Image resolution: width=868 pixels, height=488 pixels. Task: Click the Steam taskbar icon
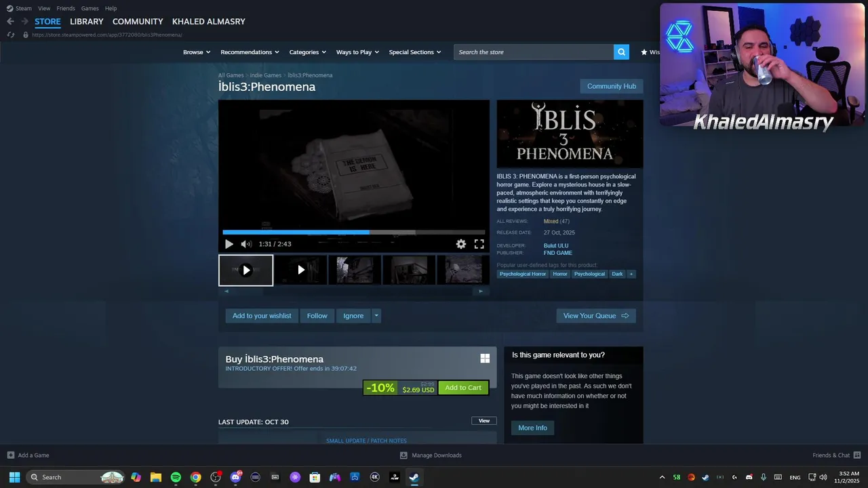point(414,477)
